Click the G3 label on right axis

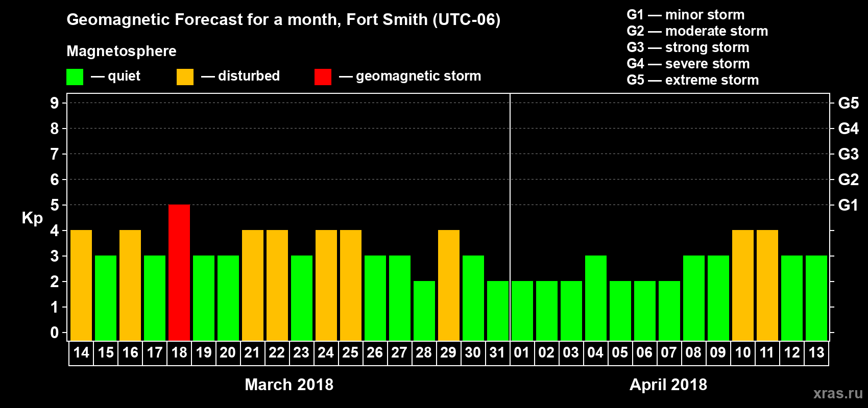(x=848, y=154)
